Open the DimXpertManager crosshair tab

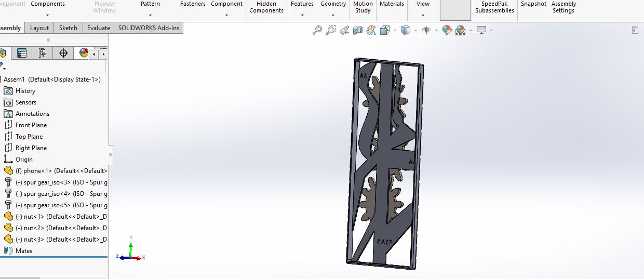(63, 53)
